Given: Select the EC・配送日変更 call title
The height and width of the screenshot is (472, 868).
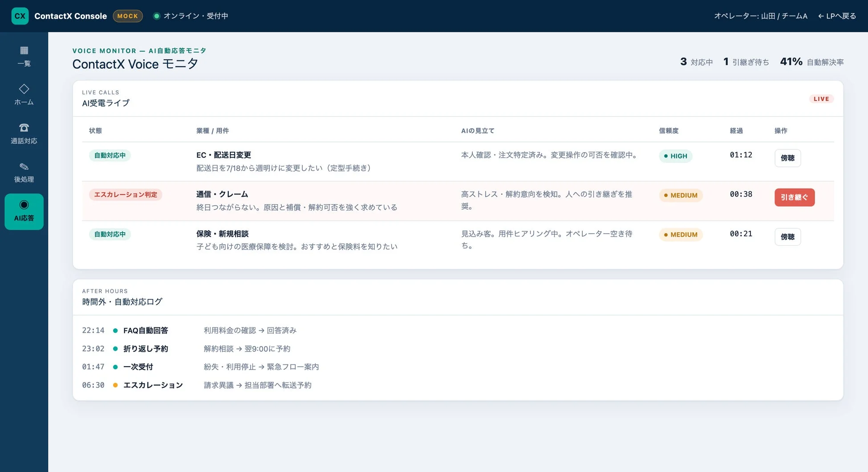Looking at the screenshot, I should click(x=223, y=155).
